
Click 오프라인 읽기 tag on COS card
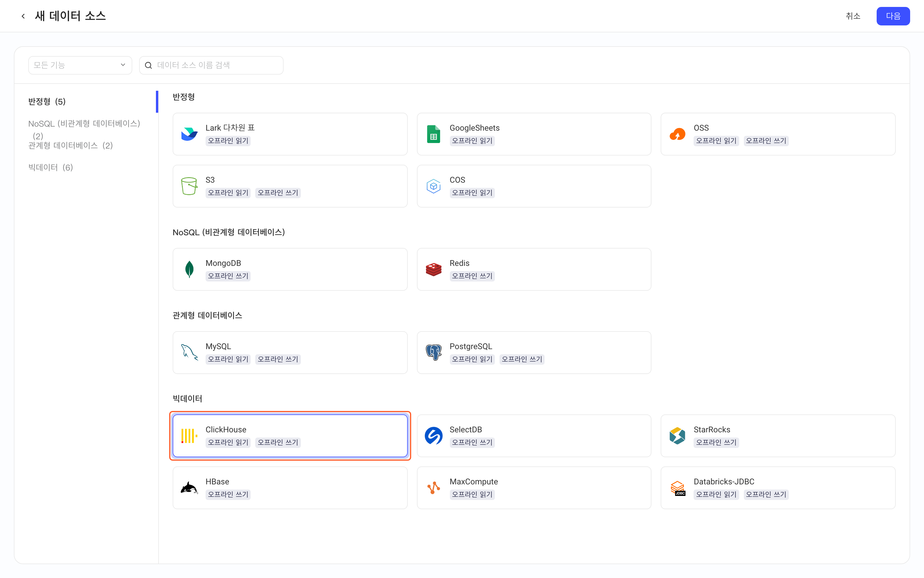click(472, 193)
